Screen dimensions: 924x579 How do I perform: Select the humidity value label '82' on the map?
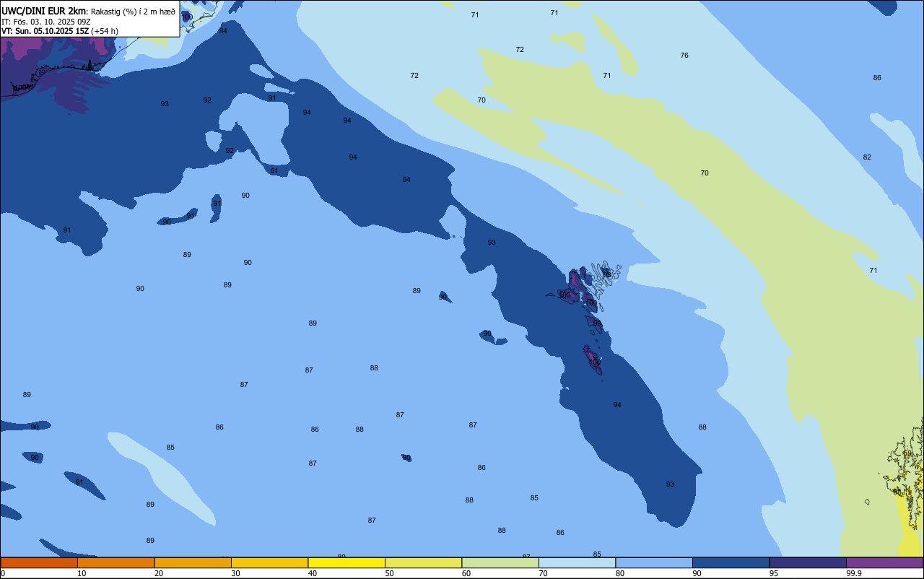pos(867,157)
